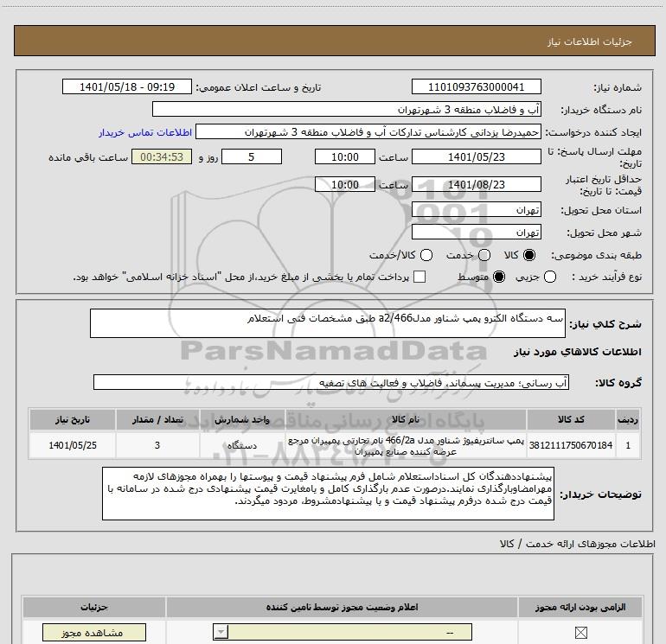Click the quantity cell showing 3
The image size is (666, 644).
157,445
